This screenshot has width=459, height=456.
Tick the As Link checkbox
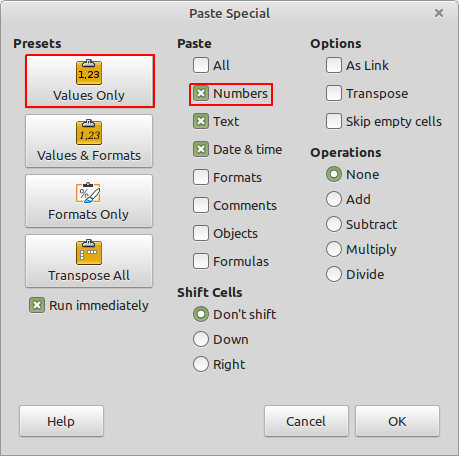coord(334,65)
